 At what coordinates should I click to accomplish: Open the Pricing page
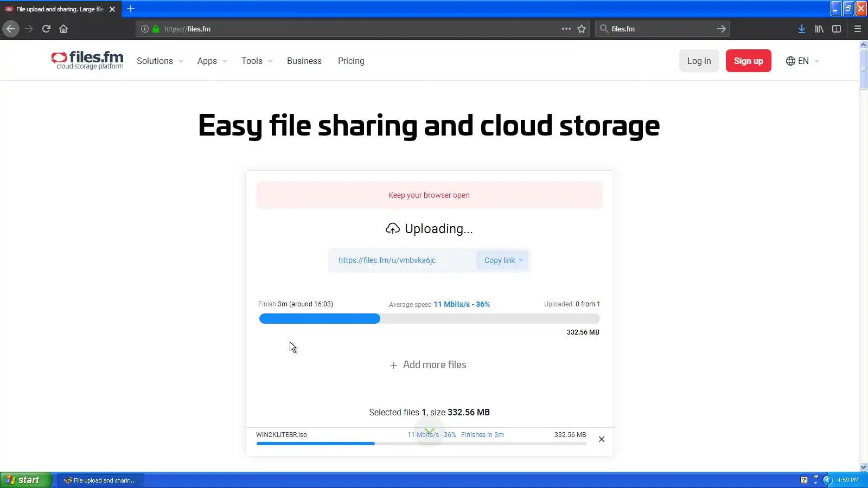(x=351, y=61)
